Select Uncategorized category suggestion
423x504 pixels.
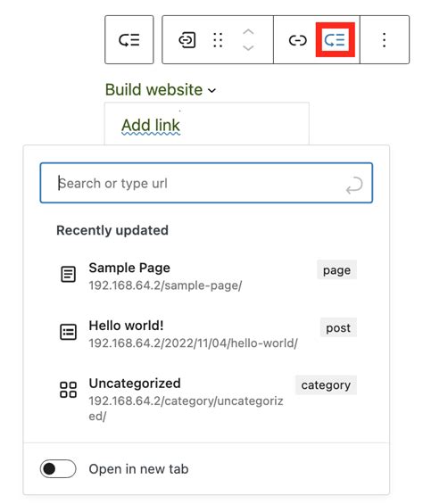tap(207, 399)
